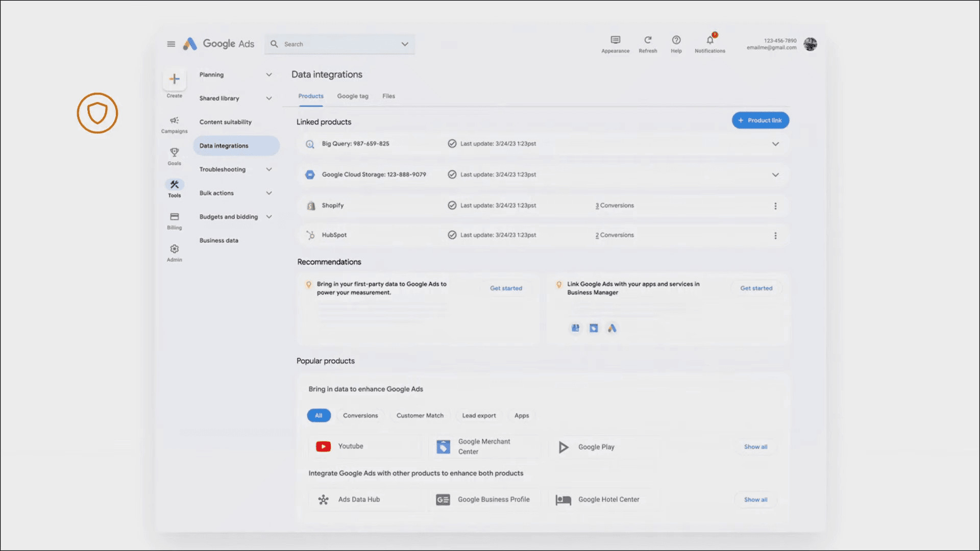The height and width of the screenshot is (551, 980).
Task: Click the Create plus icon
Action: (x=175, y=79)
